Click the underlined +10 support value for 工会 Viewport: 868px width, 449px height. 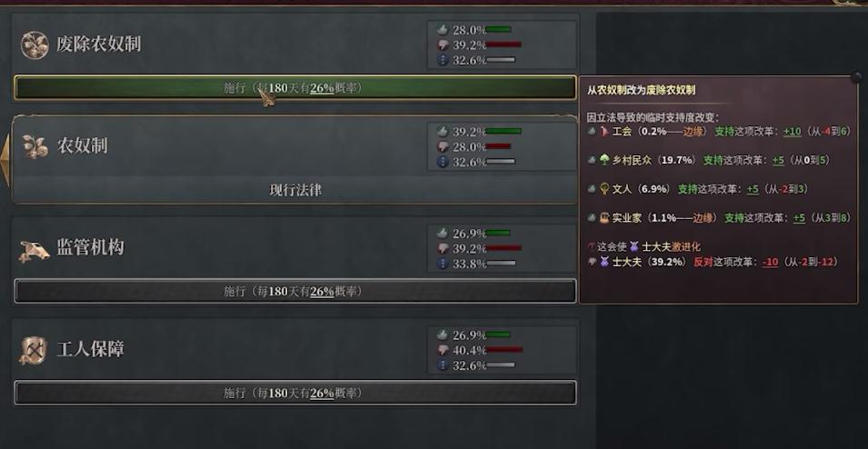(x=793, y=132)
